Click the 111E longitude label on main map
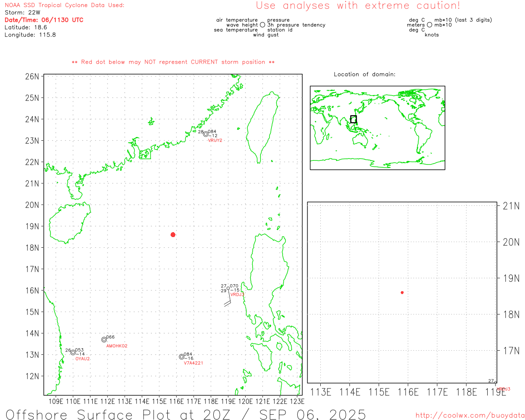 (x=90, y=401)
